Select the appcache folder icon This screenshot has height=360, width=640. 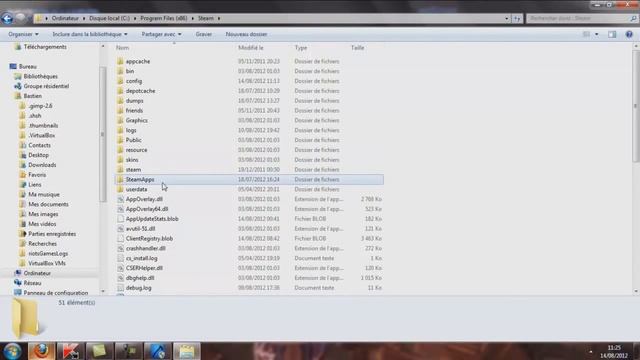pyautogui.click(x=120, y=61)
